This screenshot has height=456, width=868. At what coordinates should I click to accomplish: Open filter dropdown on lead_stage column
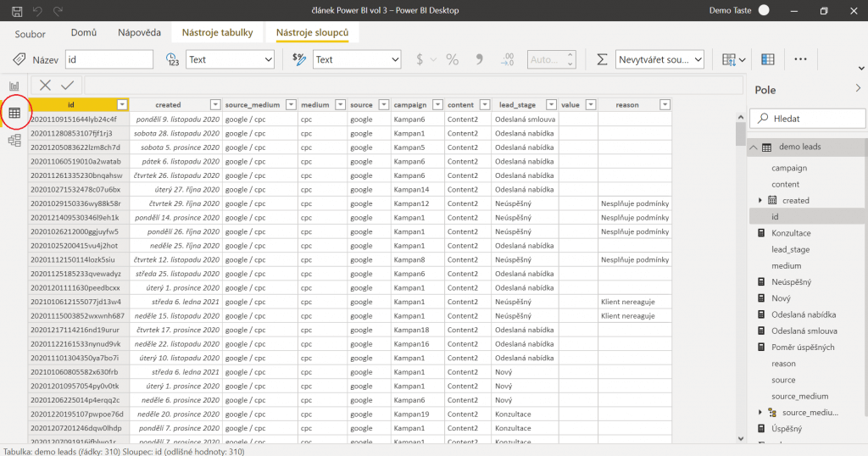(x=551, y=105)
